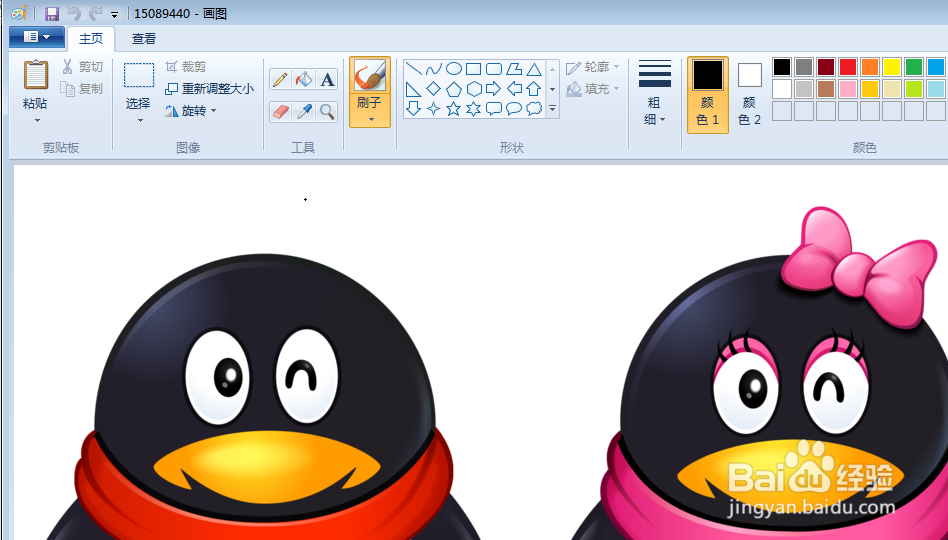This screenshot has height=540, width=948.
Task: Choose the Rectangle shape
Action: [473, 68]
